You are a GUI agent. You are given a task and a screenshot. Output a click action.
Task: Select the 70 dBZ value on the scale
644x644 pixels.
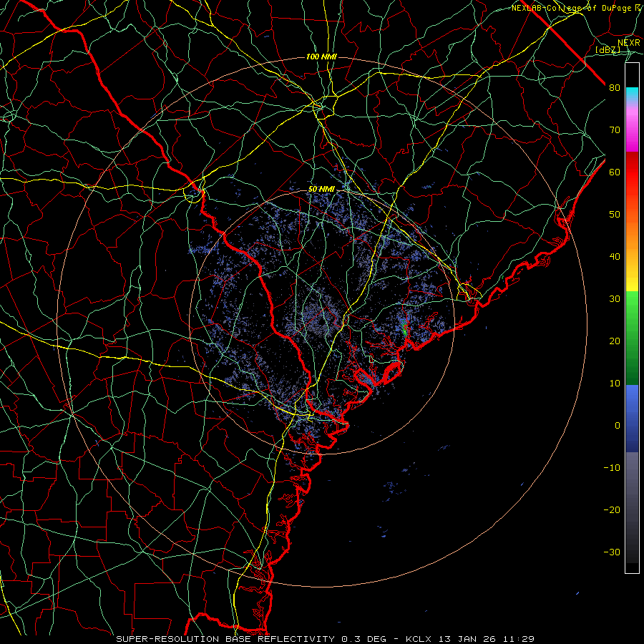click(615, 130)
